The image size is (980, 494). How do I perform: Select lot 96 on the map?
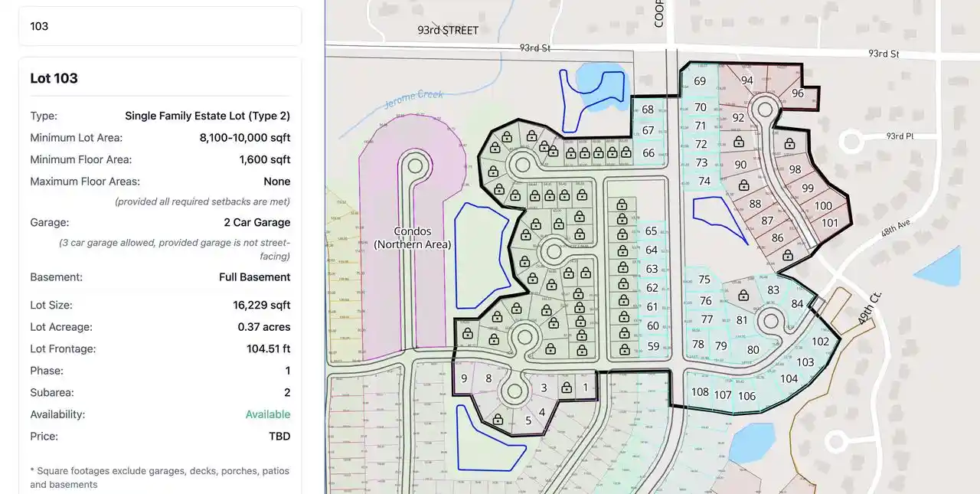click(x=798, y=93)
